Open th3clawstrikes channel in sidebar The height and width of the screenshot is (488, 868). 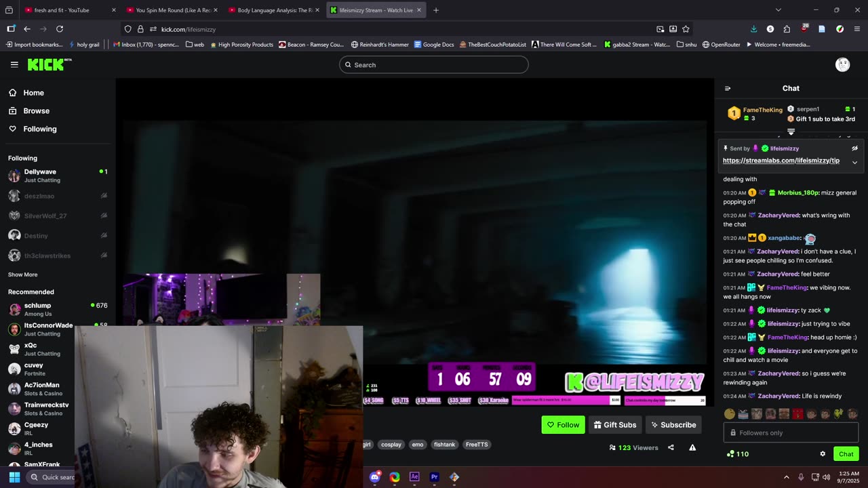point(58,256)
